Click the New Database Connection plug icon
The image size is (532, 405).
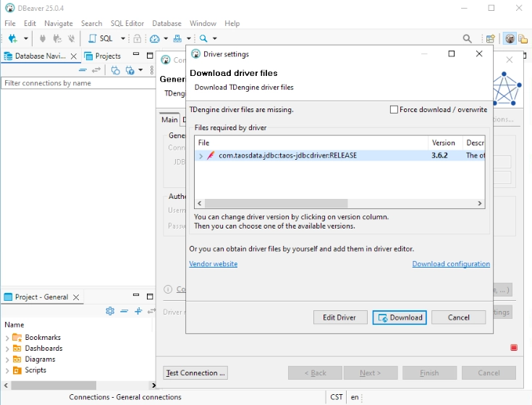[13, 38]
